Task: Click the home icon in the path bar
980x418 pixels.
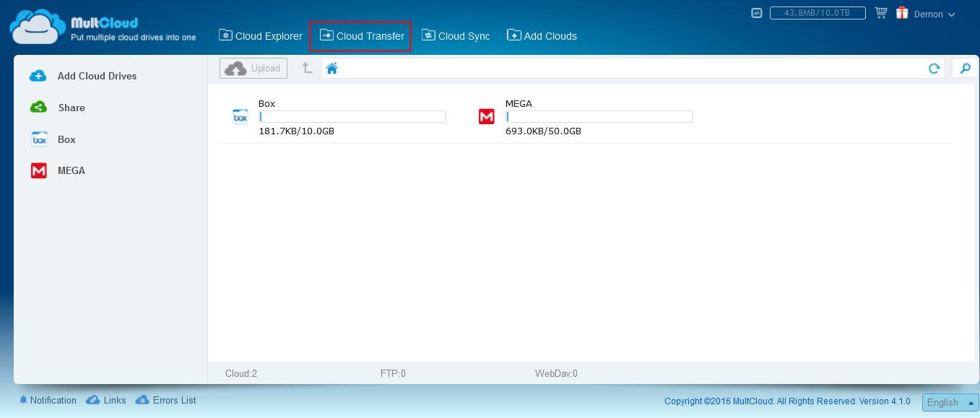Action: tap(331, 69)
